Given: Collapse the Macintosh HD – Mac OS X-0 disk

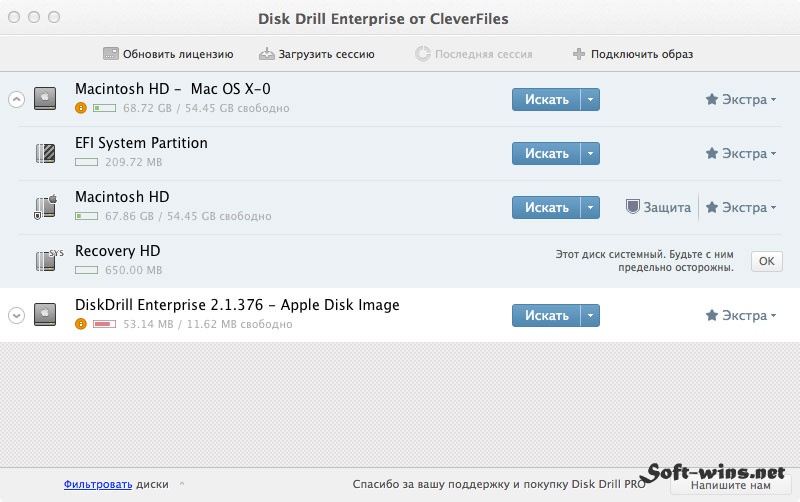Looking at the screenshot, I should [x=16, y=99].
